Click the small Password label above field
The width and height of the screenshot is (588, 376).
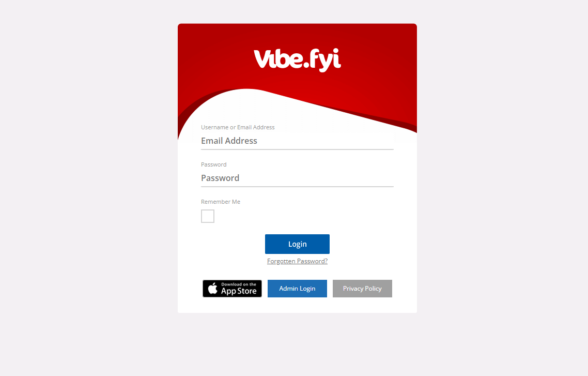[x=214, y=164]
